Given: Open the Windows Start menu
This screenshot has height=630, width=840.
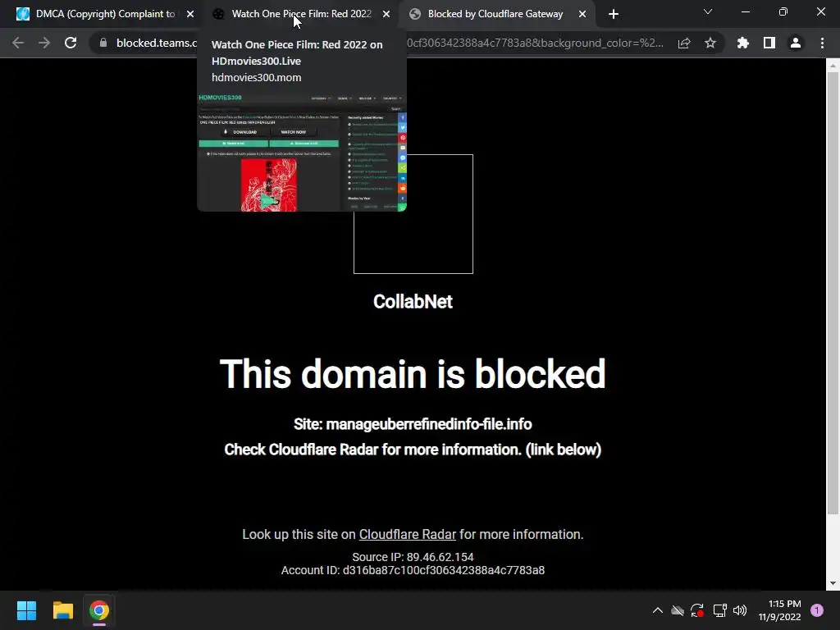Looking at the screenshot, I should (x=26, y=610).
